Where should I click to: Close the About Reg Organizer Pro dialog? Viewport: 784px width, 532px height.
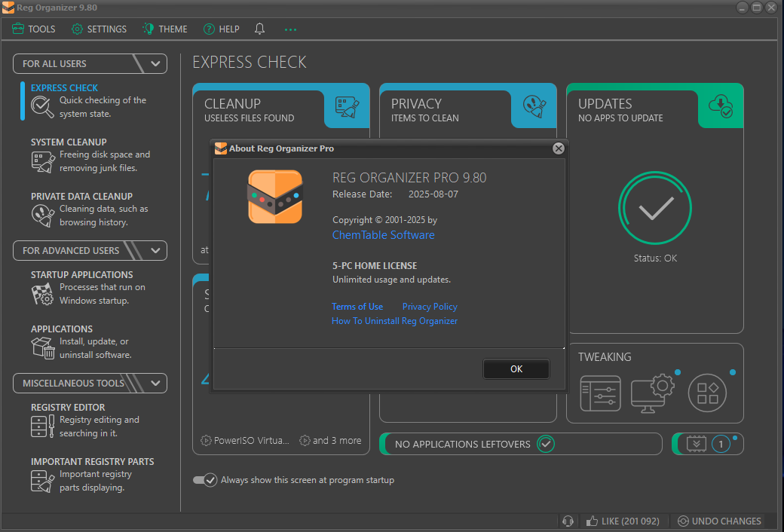(559, 148)
